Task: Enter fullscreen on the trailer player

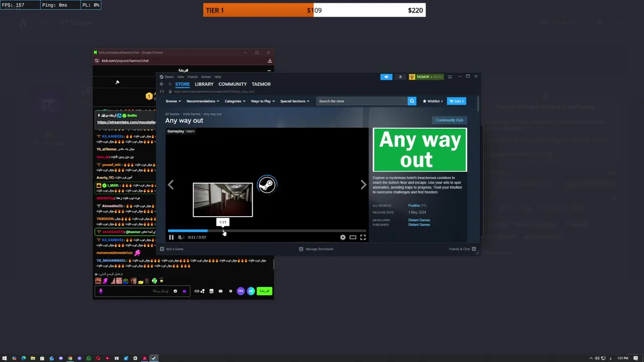Action: click(363, 237)
